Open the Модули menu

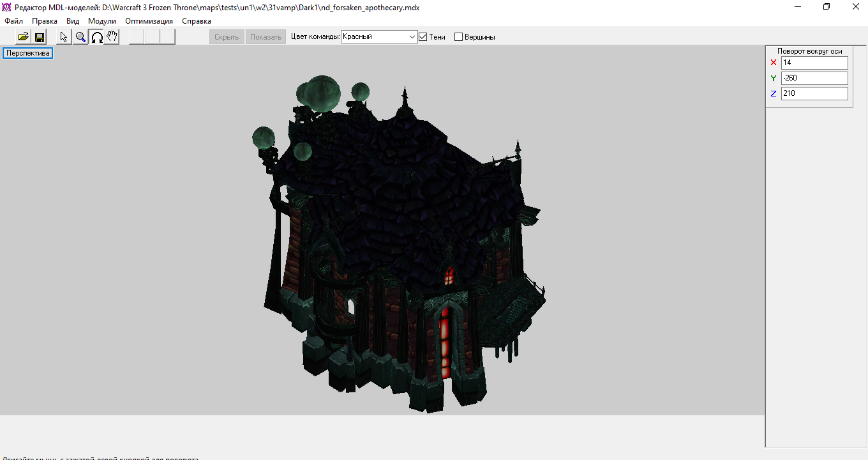pos(102,21)
